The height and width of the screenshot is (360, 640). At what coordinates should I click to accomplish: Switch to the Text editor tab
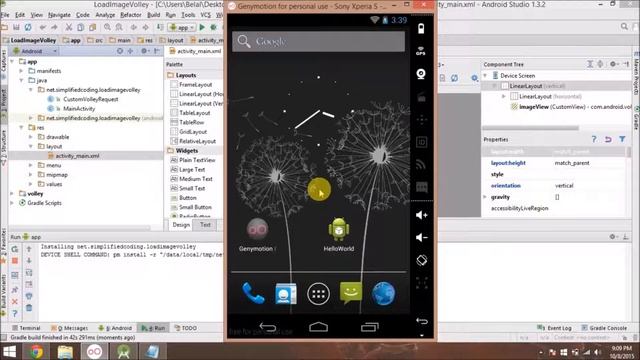[x=205, y=224]
